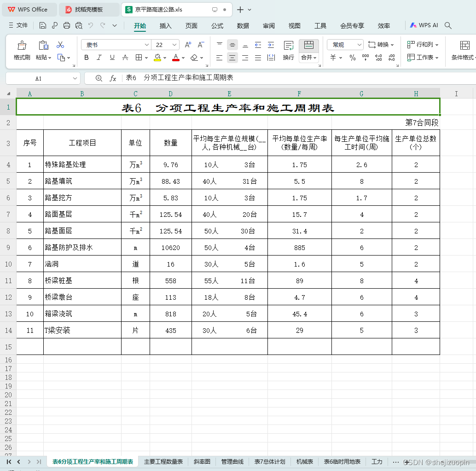The image size is (476, 471).
Task: Click the Save icon in quick toolbar
Action: click(43, 25)
